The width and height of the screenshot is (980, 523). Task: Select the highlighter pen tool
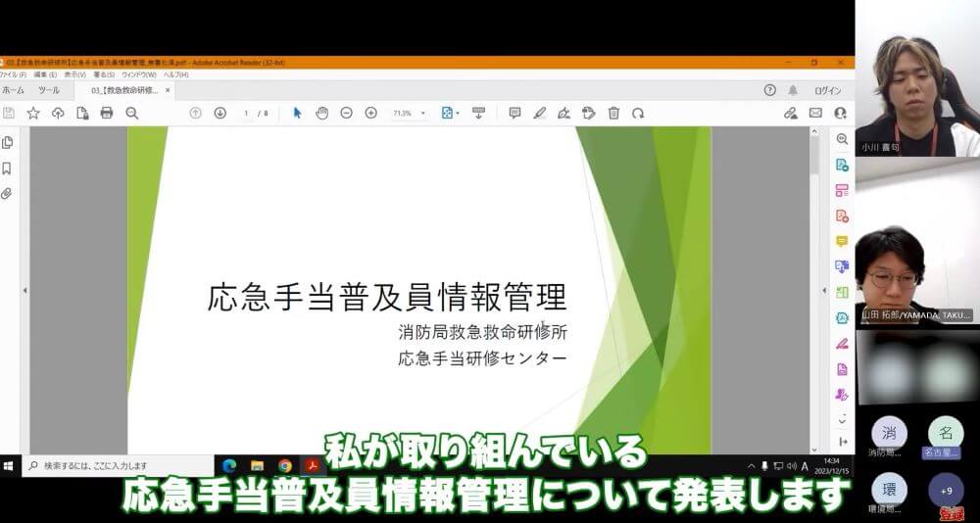[539, 113]
